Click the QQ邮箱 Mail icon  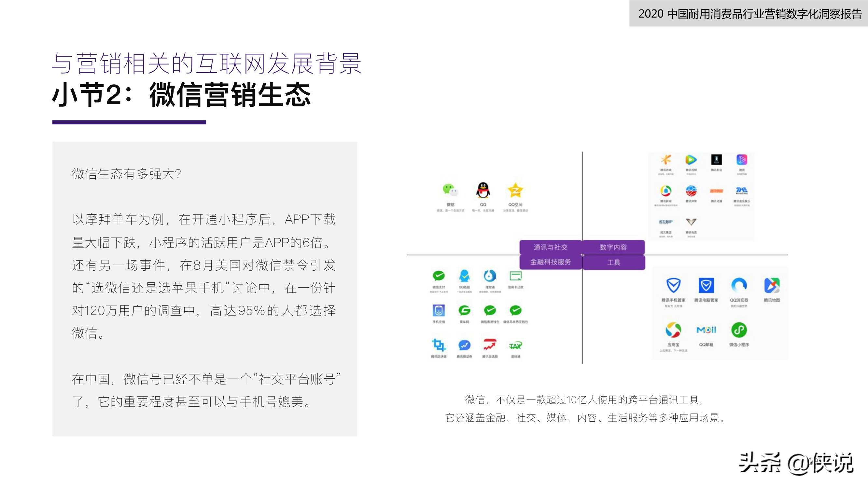(706, 330)
